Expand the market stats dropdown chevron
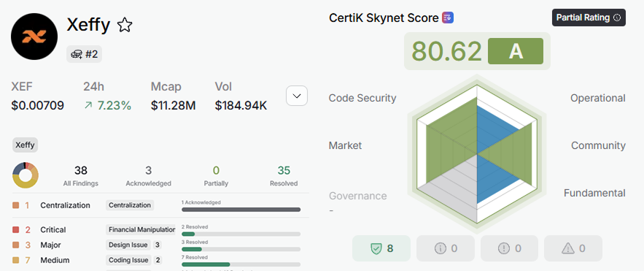644x271 pixels. 297,96
